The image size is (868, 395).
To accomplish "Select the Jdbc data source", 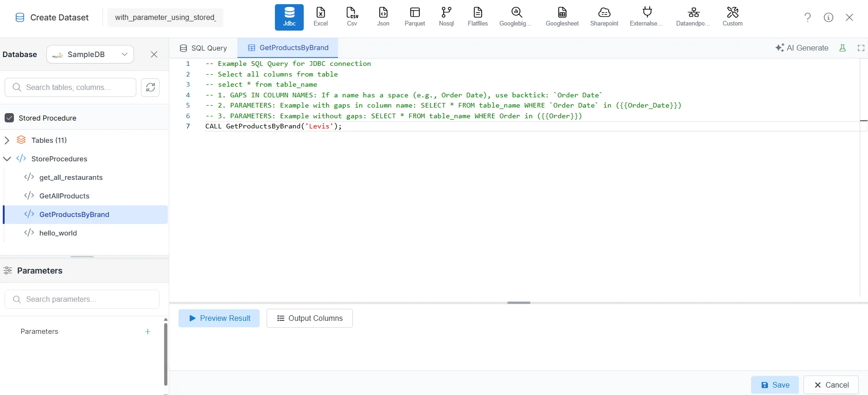I will pyautogui.click(x=289, y=17).
